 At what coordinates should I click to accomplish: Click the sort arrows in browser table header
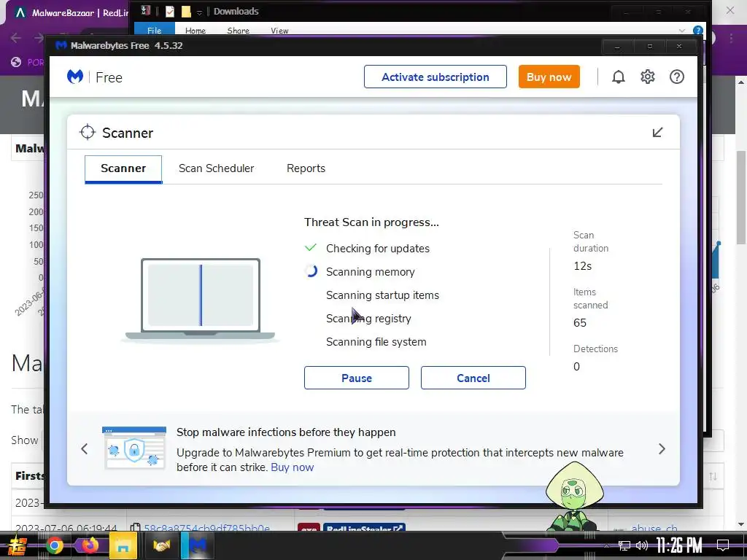click(x=713, y=476)
